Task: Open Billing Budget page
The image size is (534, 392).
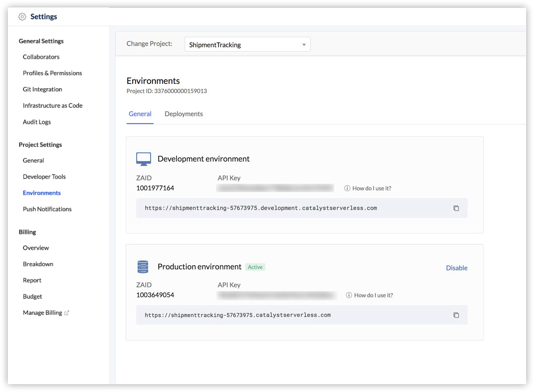Action: 32,296
